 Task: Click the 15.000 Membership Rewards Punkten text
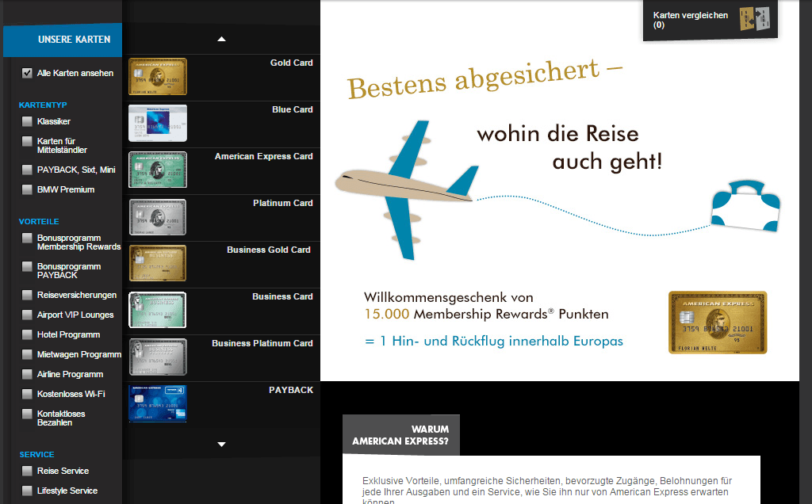click(486, 314)
